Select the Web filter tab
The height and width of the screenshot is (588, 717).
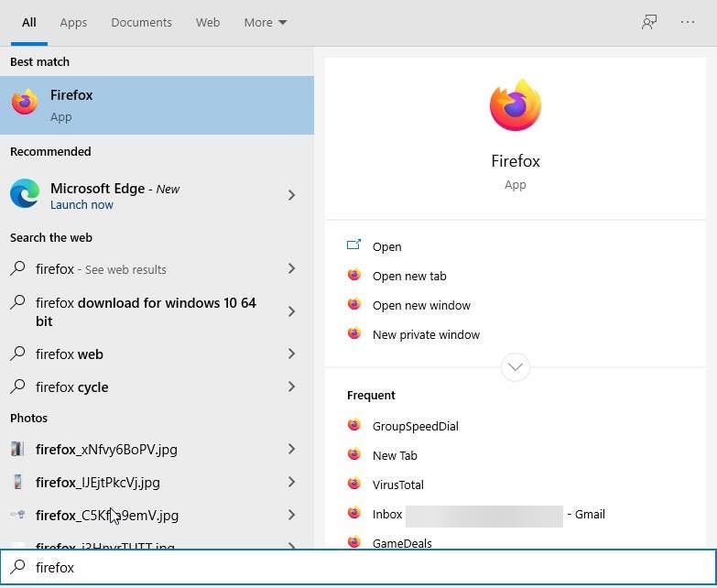pos(208,22)
